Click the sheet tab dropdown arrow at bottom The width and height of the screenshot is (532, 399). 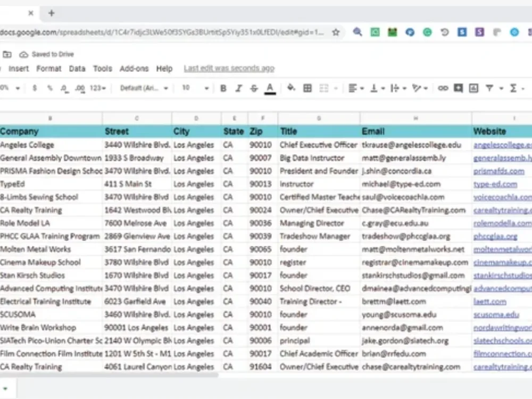coord(5,389)
